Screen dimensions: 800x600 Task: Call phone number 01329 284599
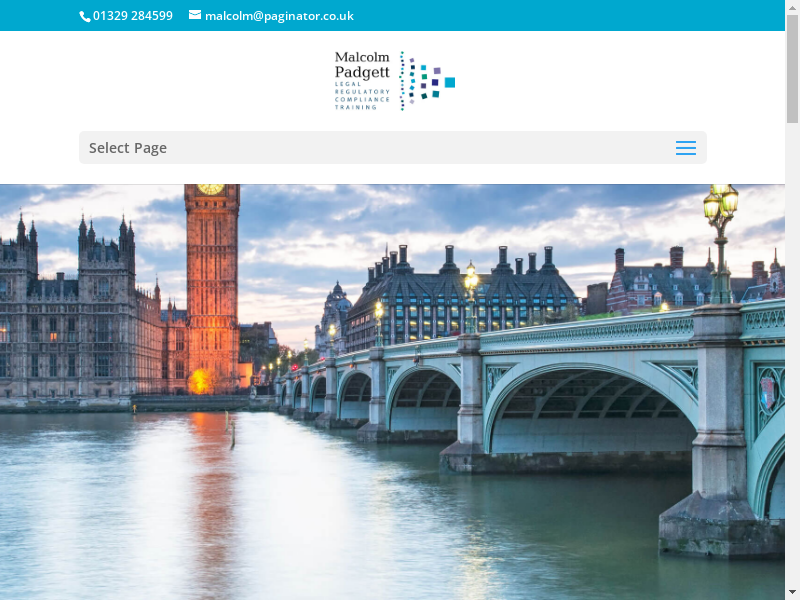132,16
